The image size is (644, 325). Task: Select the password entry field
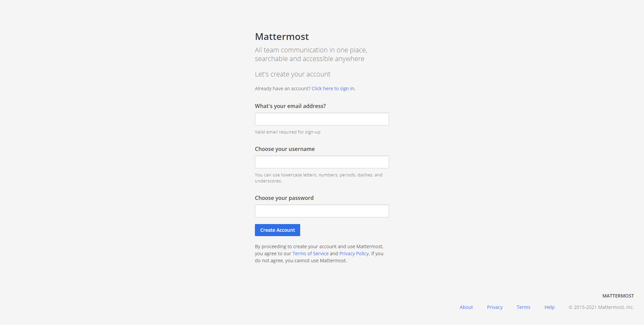[x=322, y=211]
